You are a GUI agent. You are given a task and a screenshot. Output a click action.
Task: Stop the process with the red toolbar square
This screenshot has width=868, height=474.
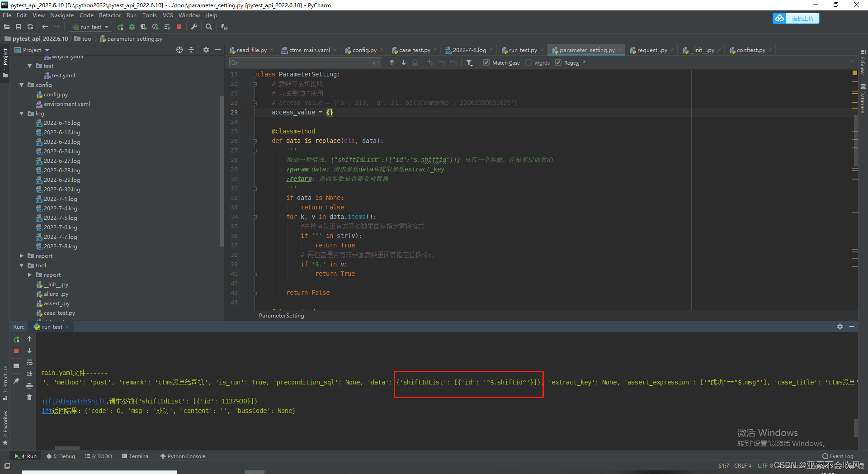point(179,27)
